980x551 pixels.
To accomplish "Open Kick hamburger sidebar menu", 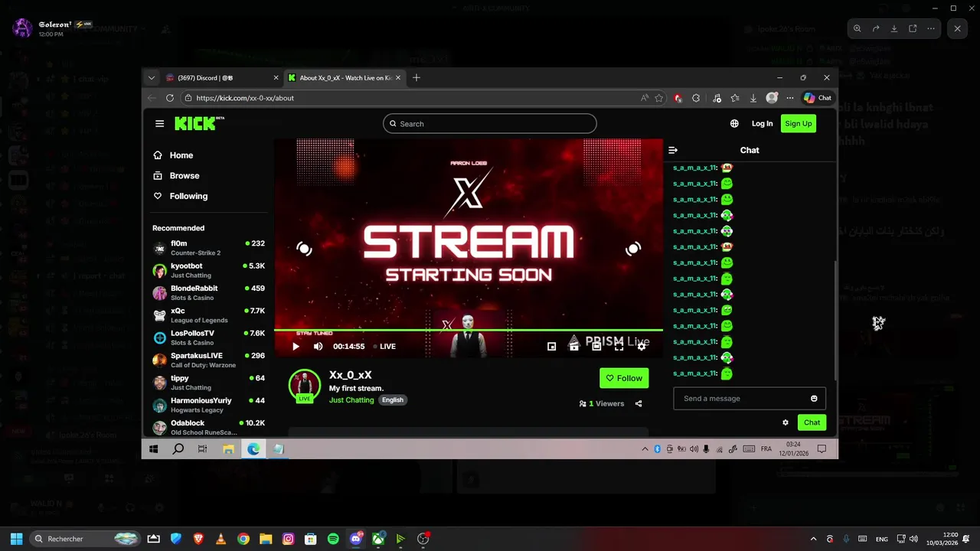I will click(159, 123).
